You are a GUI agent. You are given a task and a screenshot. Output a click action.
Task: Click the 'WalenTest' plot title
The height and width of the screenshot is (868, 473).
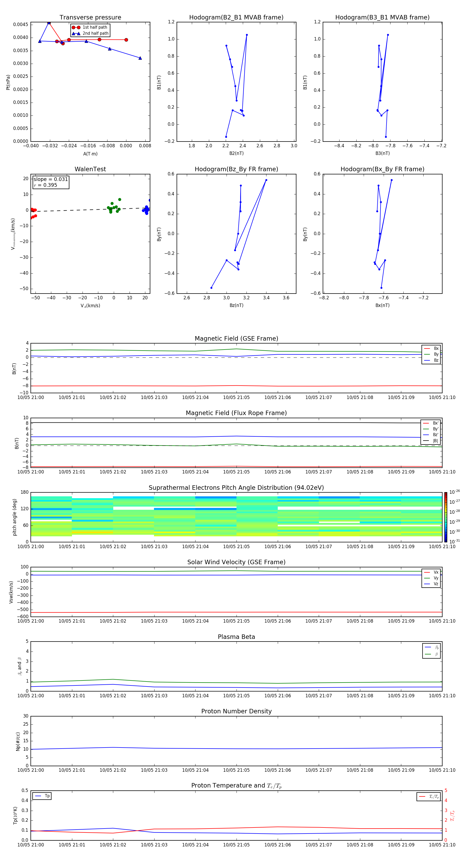[x=90, y=169]
